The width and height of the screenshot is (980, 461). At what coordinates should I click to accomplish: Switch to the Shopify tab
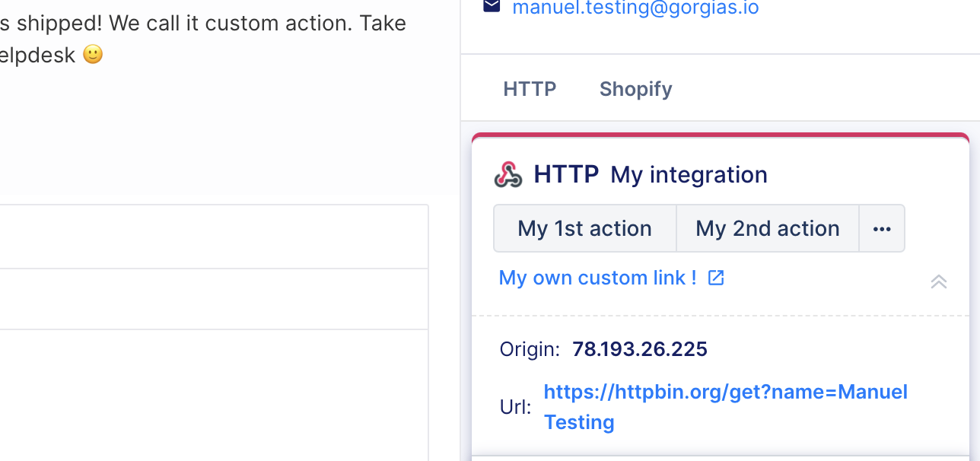click(x=636, y=89)
